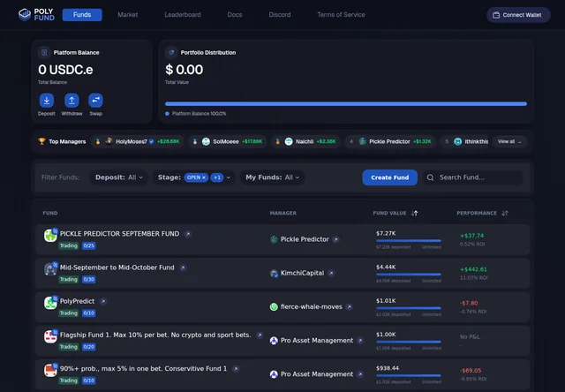Click the PolyFund logo

[36, 14]
